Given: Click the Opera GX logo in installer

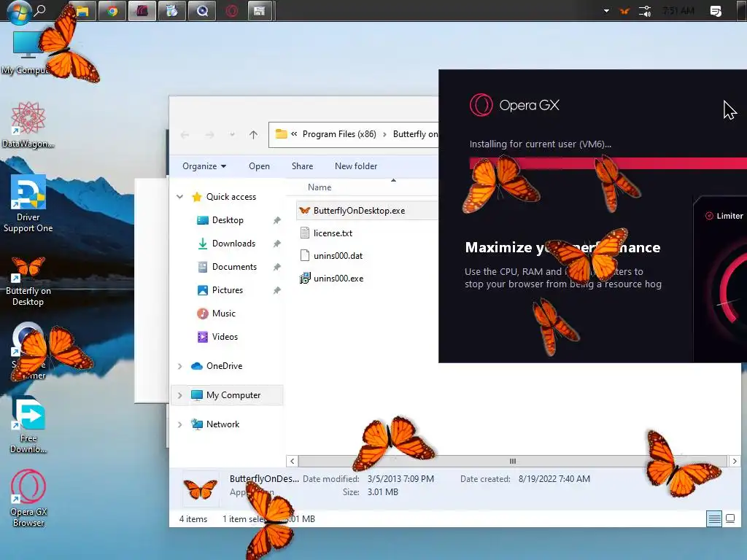Looking at the screenshot, I should pos(514,105).
